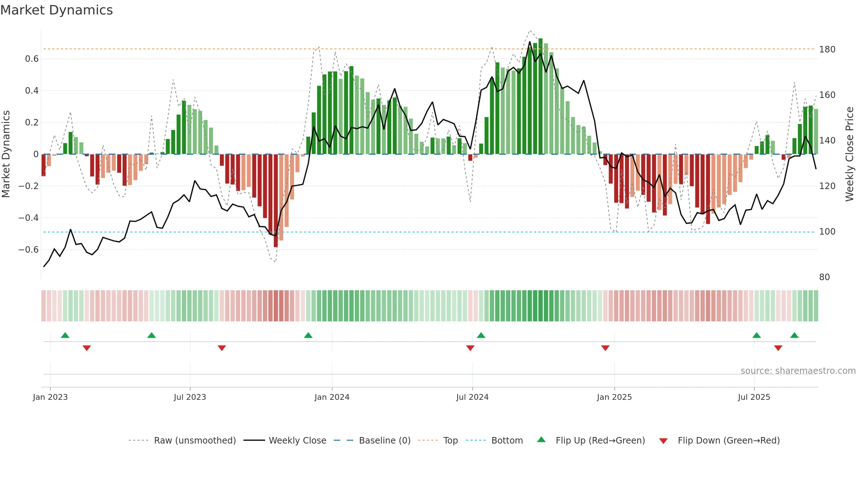Click the Weekly Close Price axis title

[850, 154]
